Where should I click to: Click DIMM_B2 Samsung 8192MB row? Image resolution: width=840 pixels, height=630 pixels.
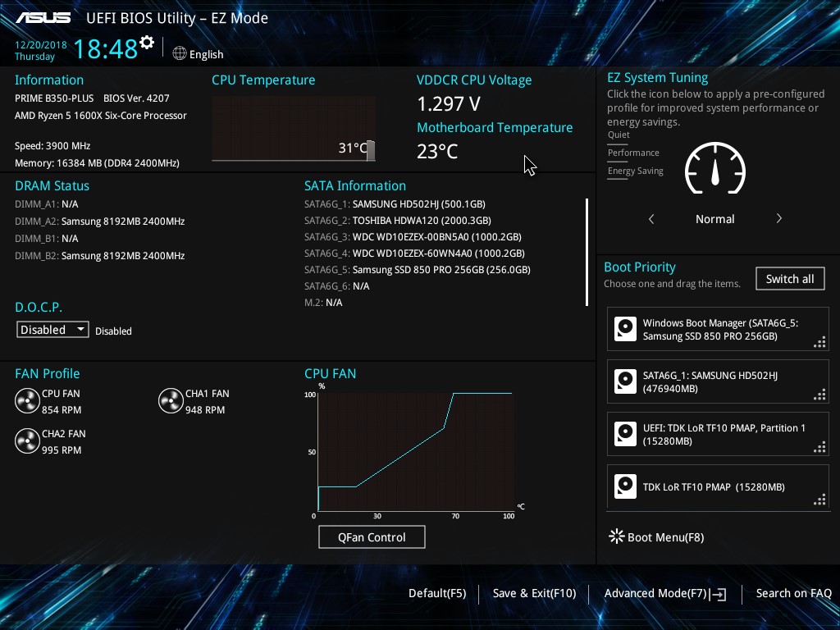click(99, 256)
